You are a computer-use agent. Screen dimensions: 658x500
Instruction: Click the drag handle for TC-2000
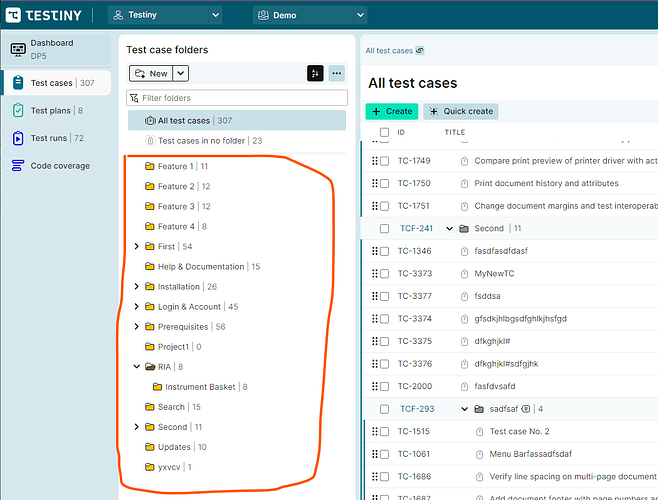tap(375, 386)
